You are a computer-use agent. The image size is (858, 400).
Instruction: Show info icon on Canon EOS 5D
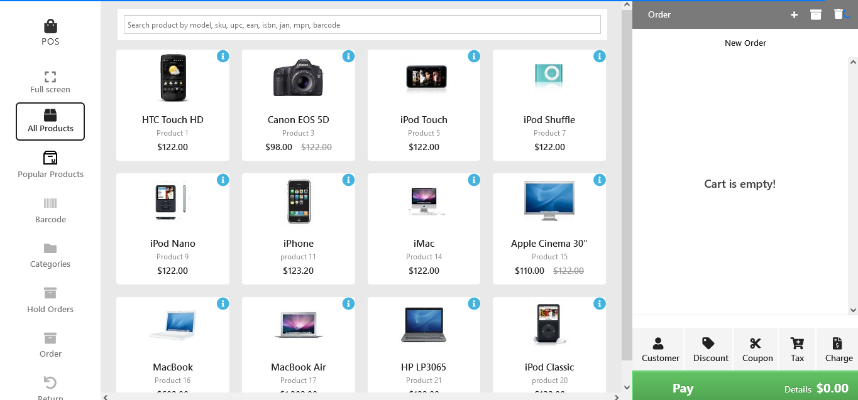tap(348, 56)
